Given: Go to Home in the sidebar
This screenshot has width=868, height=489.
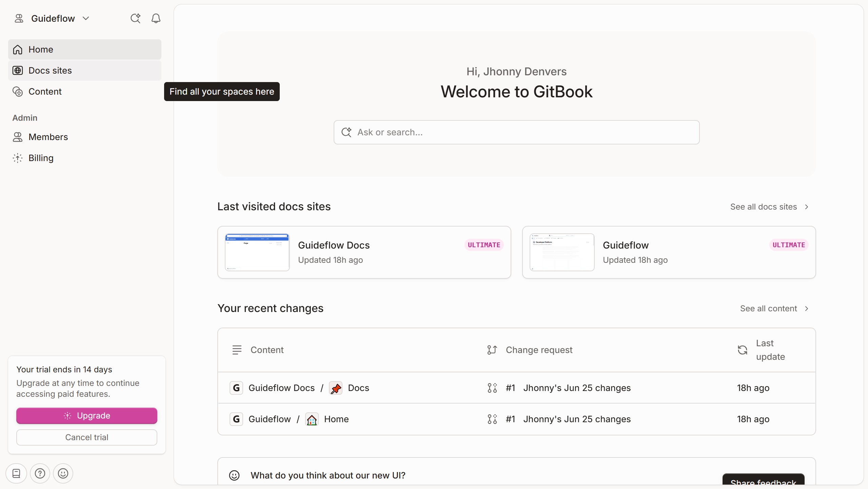Looking at the screenshot, I should click(85, 50).
